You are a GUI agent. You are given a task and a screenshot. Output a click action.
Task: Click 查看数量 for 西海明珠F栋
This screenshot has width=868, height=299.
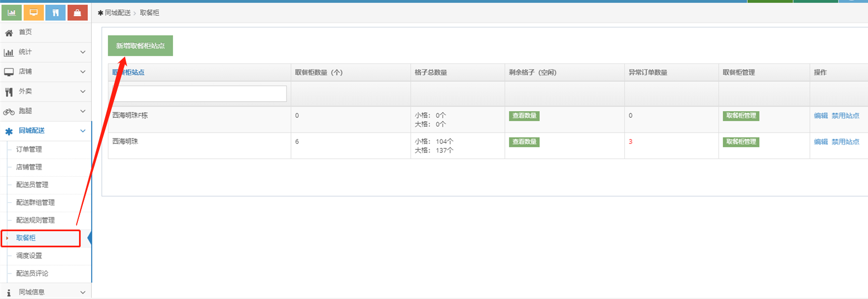point(524,116)
